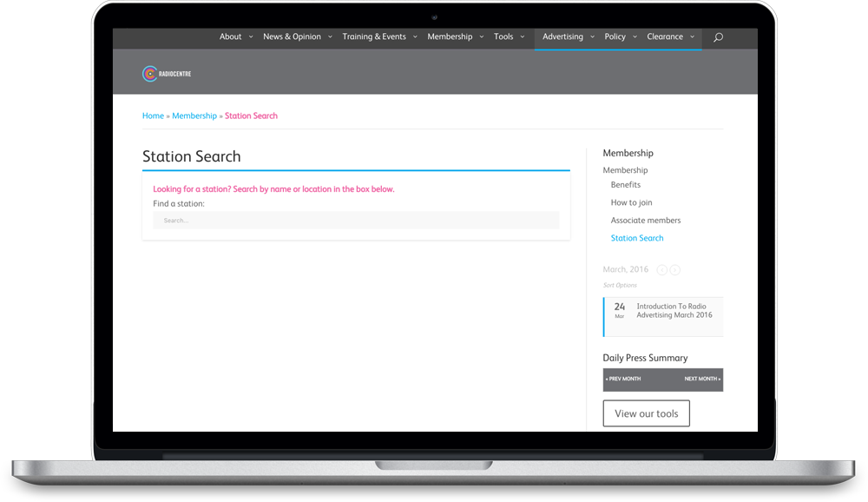The height and width of the screenshot is (502, 868).
Task: Open Benefits in the sidebar
Action: [x=625, y=185]
